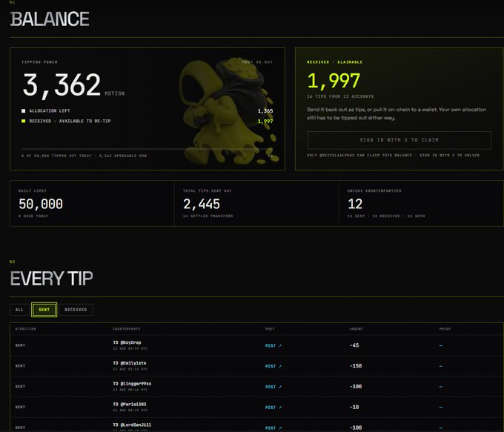This screenshot has width=504, height=432.
Task: Click the proof dash in @Emily1ste row
Action: click(441, 366)
